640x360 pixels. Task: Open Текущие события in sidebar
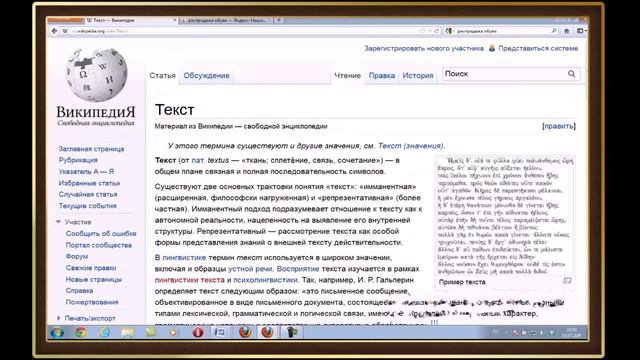pyautogui.click(x=88, y=206)
